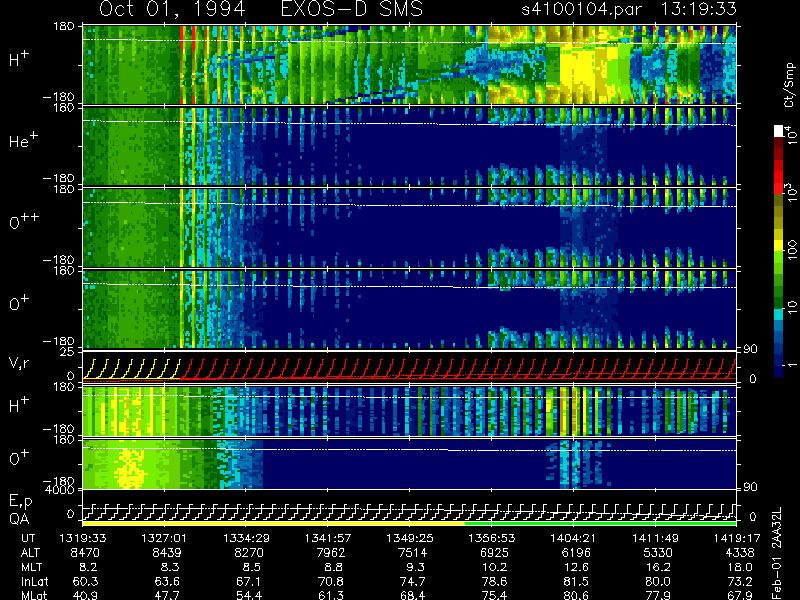
Task: Click the 'Ct/Smp' color bar unit label
Action: coord(789,85)
